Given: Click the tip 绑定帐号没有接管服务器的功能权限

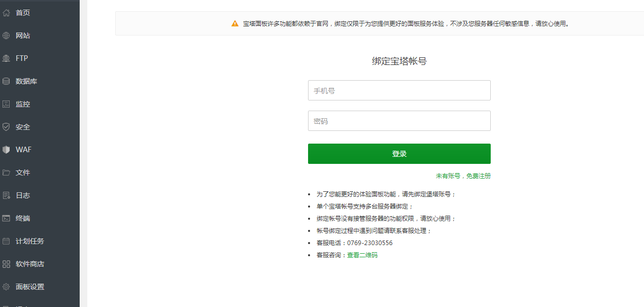Looking at the screenshot, I should (387, 219).
